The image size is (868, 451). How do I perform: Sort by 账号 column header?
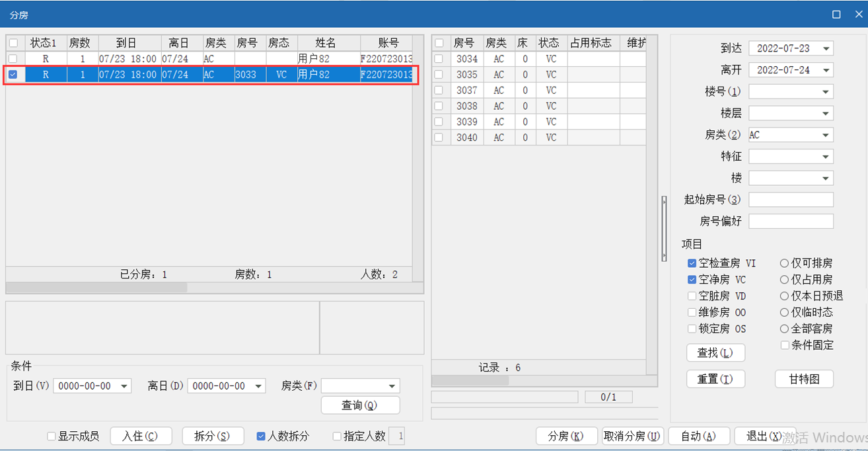pos(386,43)
